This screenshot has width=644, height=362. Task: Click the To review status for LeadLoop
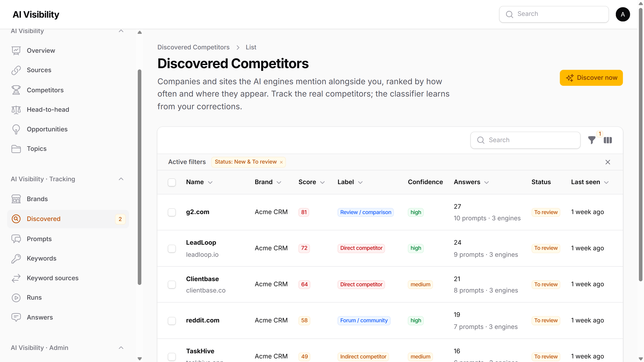pos(546,248)
